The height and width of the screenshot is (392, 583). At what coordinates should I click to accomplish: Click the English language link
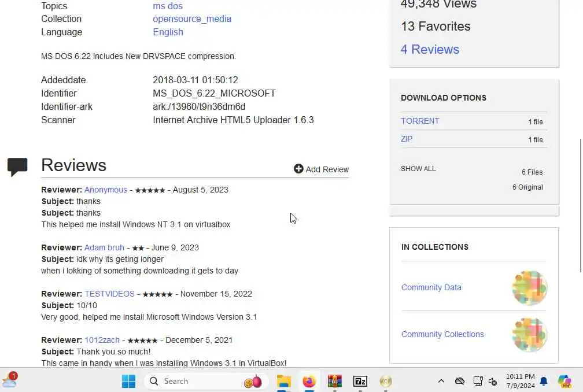[x=168, y=32]
